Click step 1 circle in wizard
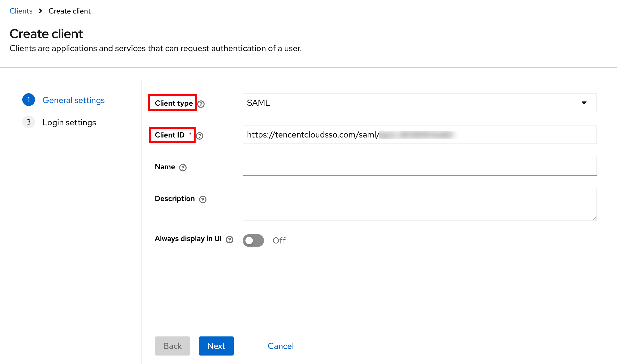Viewport: 617px width, 364px height. coord(29,100)
